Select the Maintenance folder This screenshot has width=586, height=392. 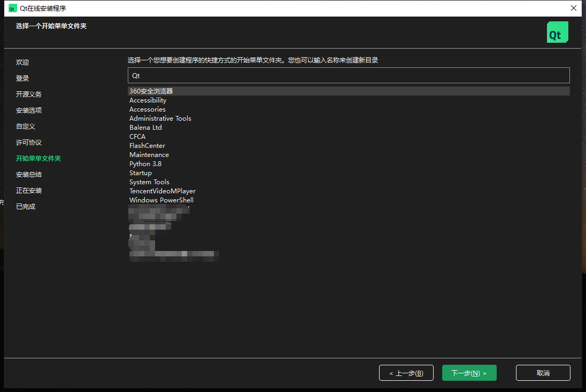coord(149,154)
